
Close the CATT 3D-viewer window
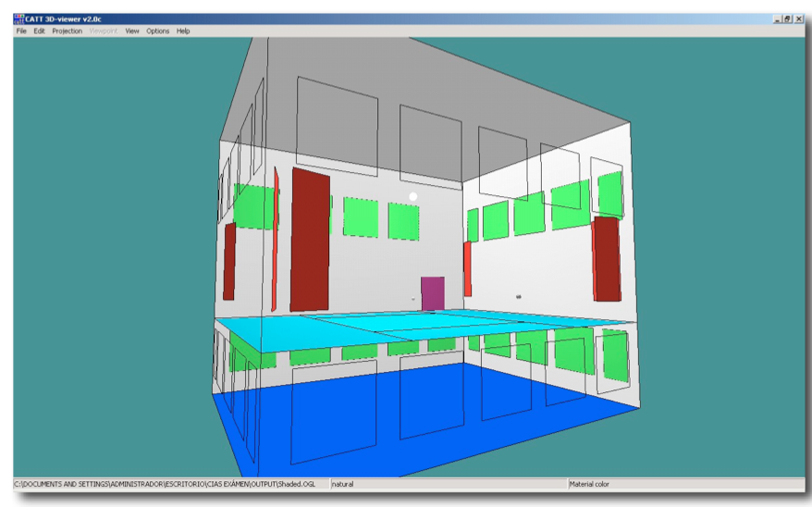pos(798,19)
